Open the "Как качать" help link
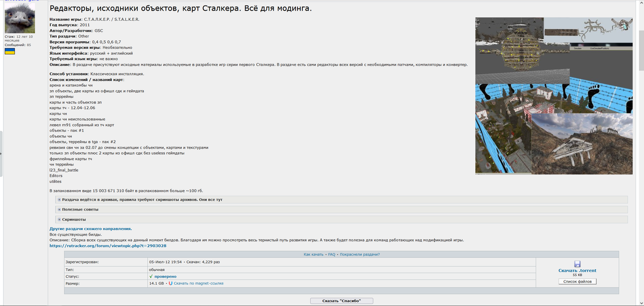 pyautogui.click(x=313, y=255)
